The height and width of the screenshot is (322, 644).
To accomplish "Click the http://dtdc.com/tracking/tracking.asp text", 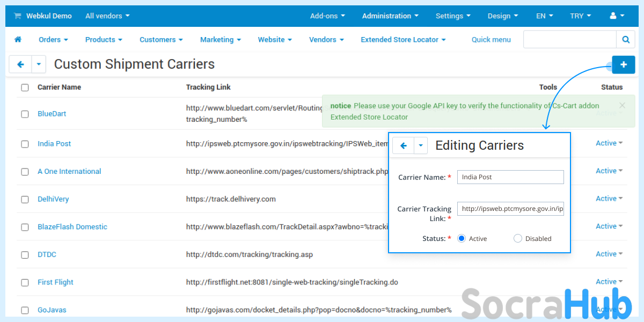I will click(x=250, y=254).
